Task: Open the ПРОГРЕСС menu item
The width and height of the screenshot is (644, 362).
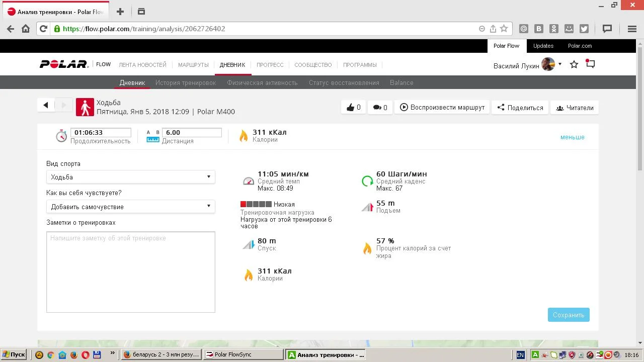Action: coord(270,65)
